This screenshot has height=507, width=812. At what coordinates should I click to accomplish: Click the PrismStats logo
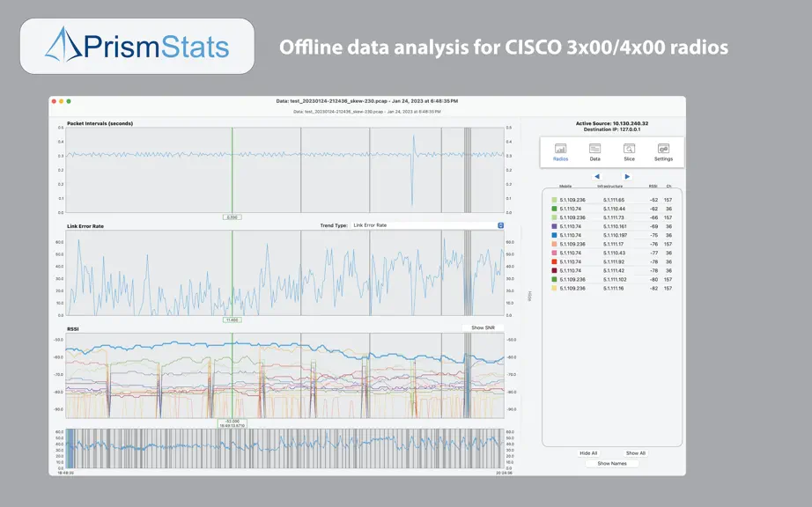[137, 46]
